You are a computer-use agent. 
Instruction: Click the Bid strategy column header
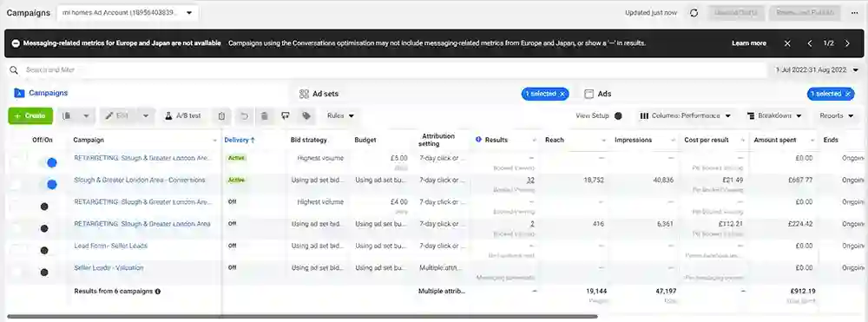309,140
